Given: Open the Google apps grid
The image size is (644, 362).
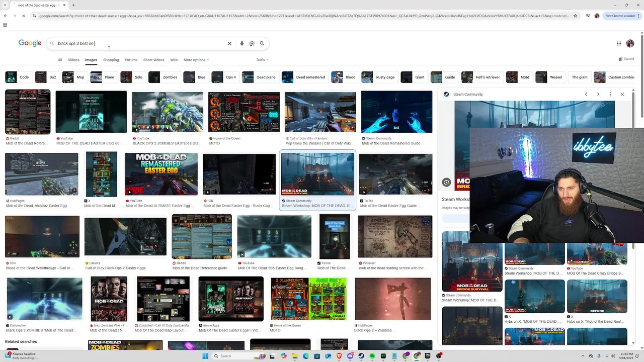Looking at the screenshot, I should click(619, 43).
